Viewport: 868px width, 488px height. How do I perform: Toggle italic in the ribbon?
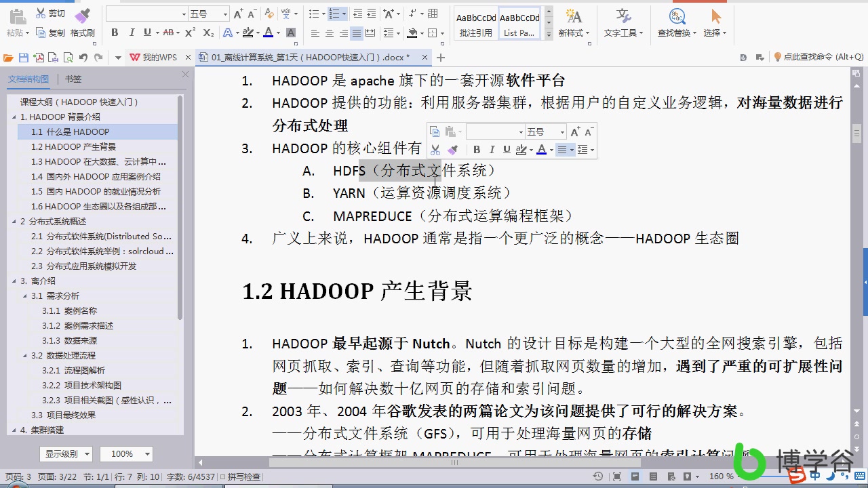(x=131, y=33)
